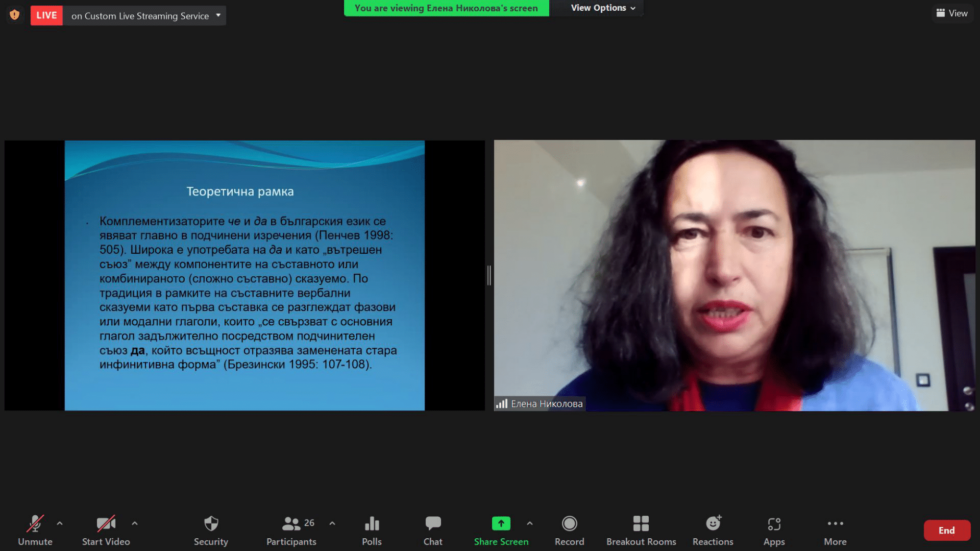Unmute the microphone
Screen dimensions: 980x551
click(35, 530)
